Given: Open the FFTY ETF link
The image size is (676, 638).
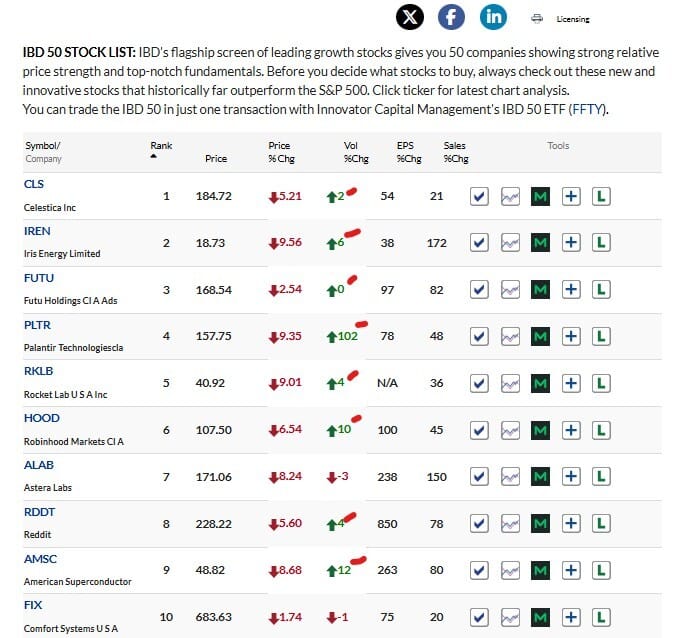Looking at the screenshot, I should [x=588, y=109].
